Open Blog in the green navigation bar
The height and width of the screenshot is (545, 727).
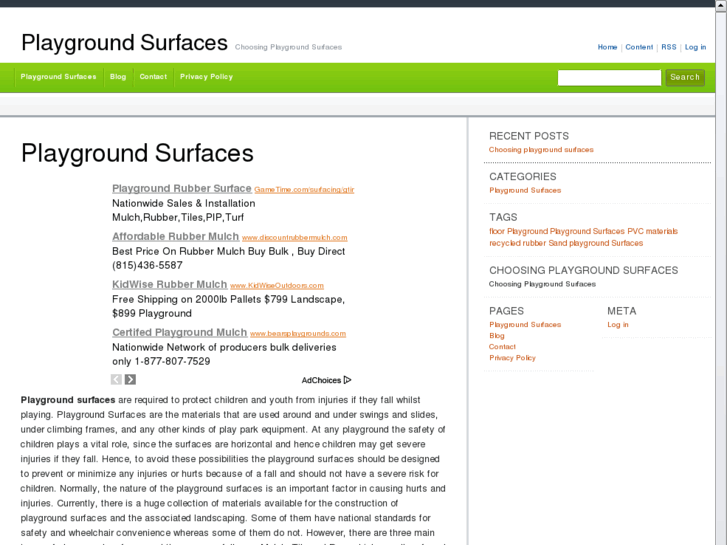tap(118, 77)
